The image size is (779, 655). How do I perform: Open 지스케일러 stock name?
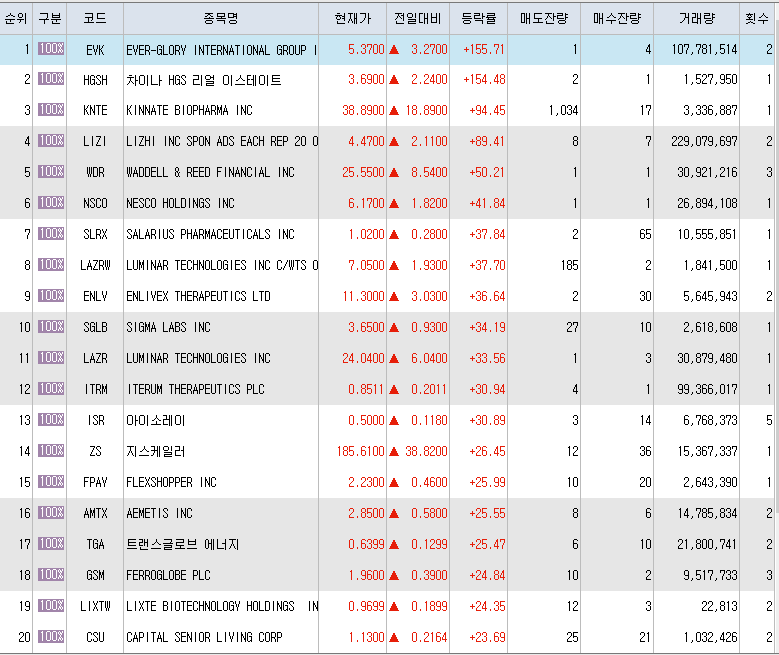pyautogui.click(x=156, y=451)
